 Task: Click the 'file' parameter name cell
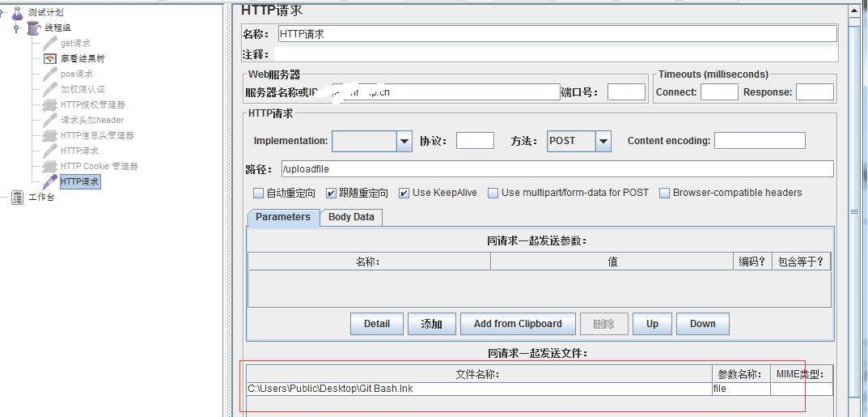[741, 389]
